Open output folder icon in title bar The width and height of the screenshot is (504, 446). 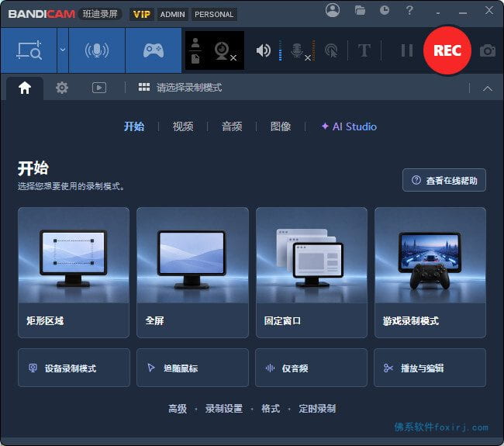tap(360, 11)
